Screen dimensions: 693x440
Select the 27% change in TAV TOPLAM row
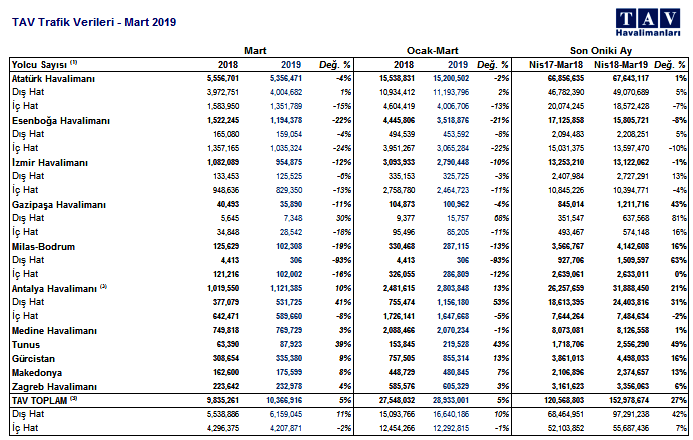click(x=678, y=400)
